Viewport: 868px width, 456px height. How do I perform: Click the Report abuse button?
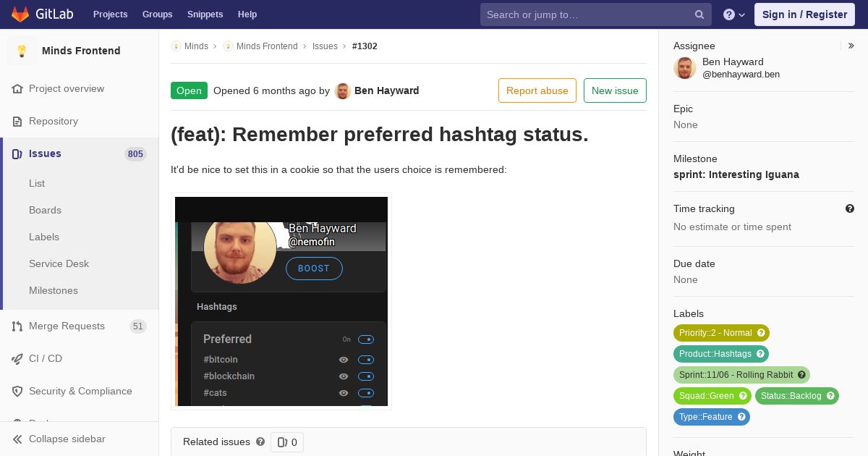click(537, 90)
